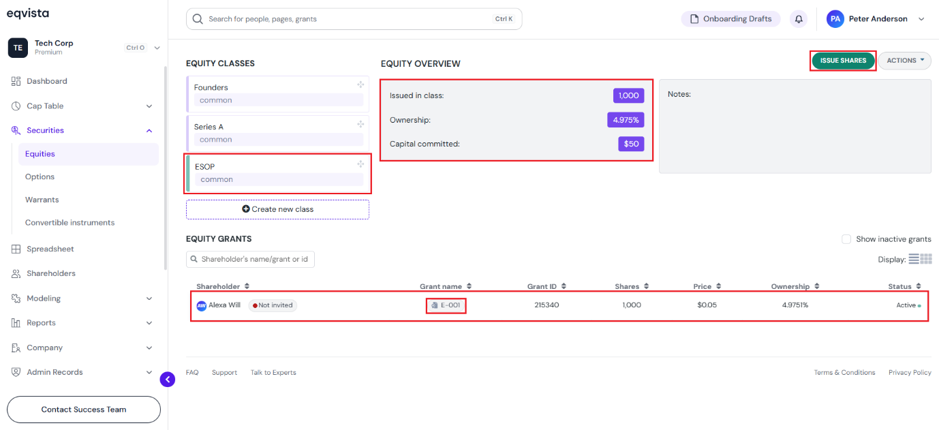Expand the Modeling menu chevron
This screenshot has height=430, width=939.
coord(149,298)
